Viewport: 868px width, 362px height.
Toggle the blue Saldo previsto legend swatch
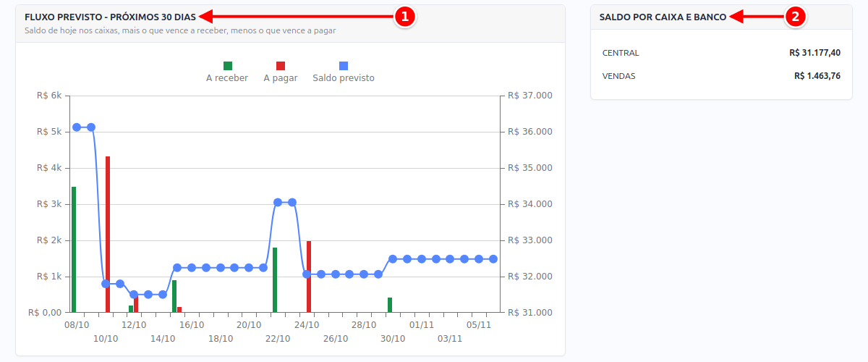344,66
